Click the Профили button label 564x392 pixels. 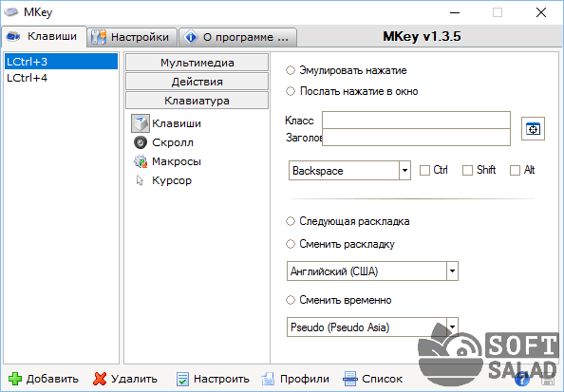305,379
